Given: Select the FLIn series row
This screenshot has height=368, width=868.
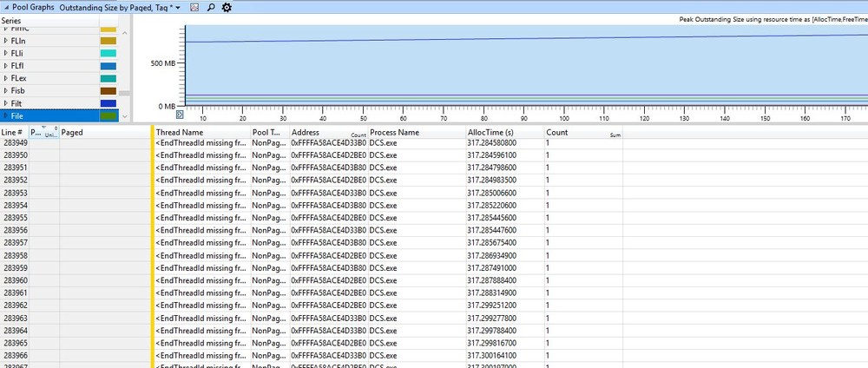Looking at the screenshot, I should point(59,41).
